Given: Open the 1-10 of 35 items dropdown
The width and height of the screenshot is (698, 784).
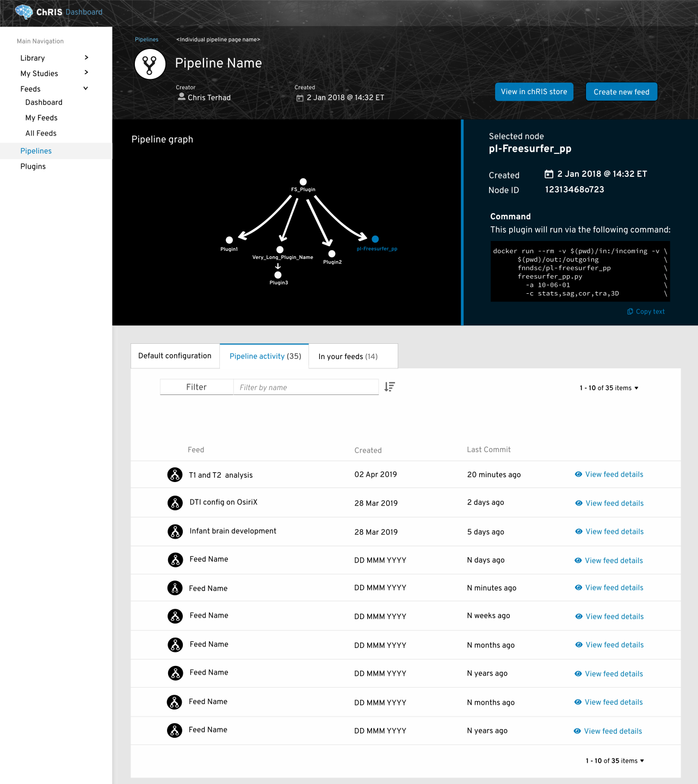Looking at the screenshot, I should click(609, 387).
